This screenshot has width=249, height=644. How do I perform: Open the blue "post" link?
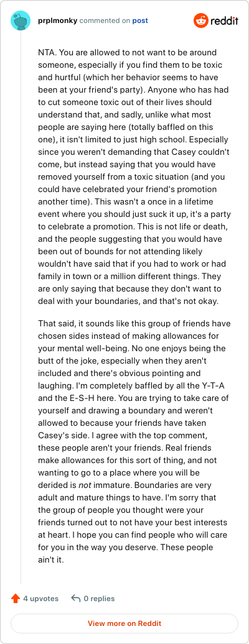pos(140,21)
